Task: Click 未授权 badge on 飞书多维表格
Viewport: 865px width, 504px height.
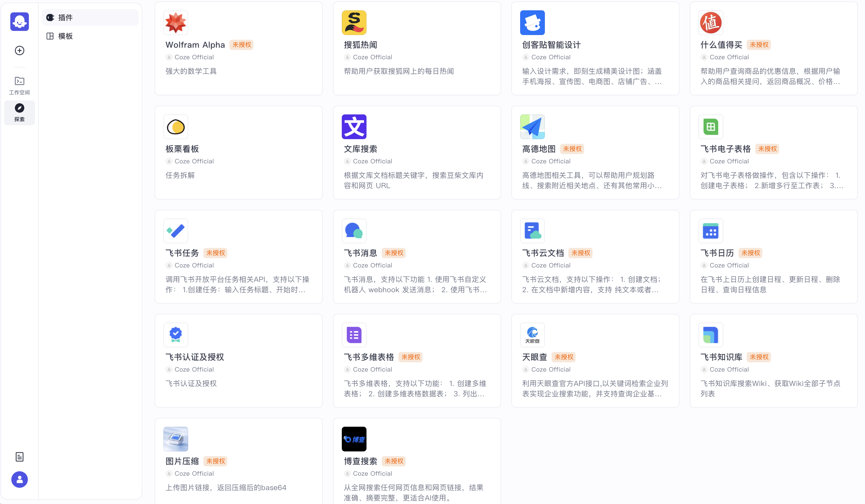Action: pyautogui.click(x=411, y=357)
